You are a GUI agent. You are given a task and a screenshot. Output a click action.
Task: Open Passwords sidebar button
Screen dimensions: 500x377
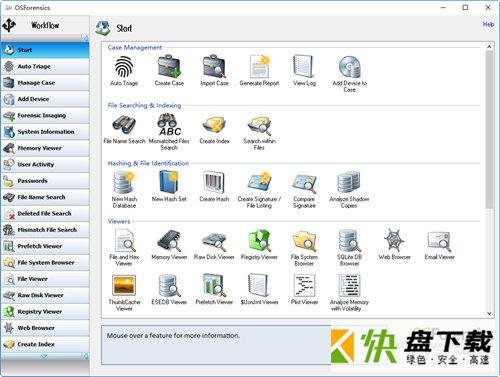(45, 181)
